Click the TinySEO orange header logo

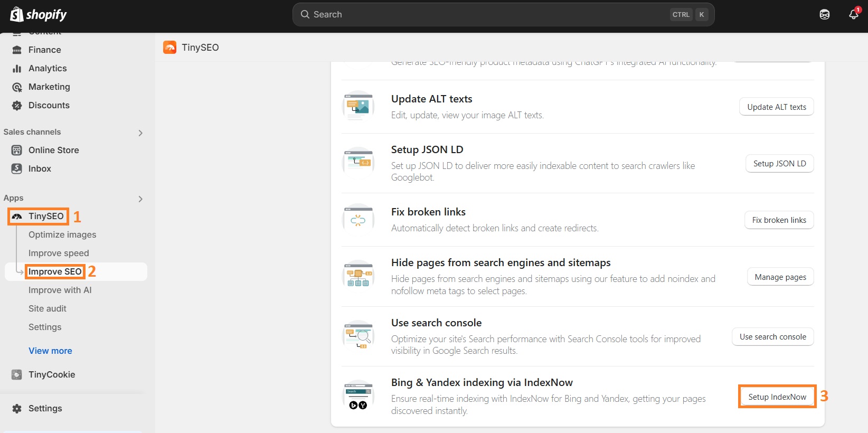[169, 48]
